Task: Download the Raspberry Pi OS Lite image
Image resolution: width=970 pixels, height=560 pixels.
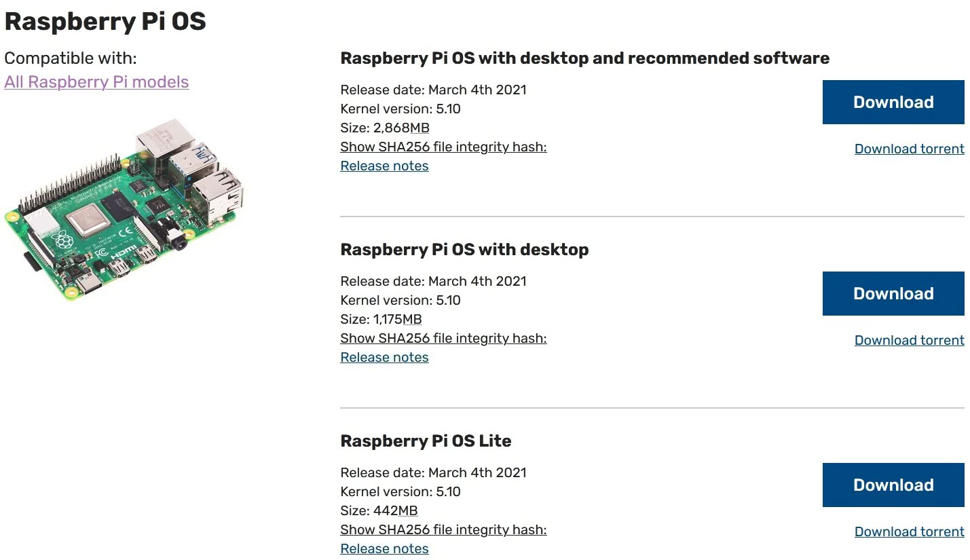Action: click(x=893, y=485)
